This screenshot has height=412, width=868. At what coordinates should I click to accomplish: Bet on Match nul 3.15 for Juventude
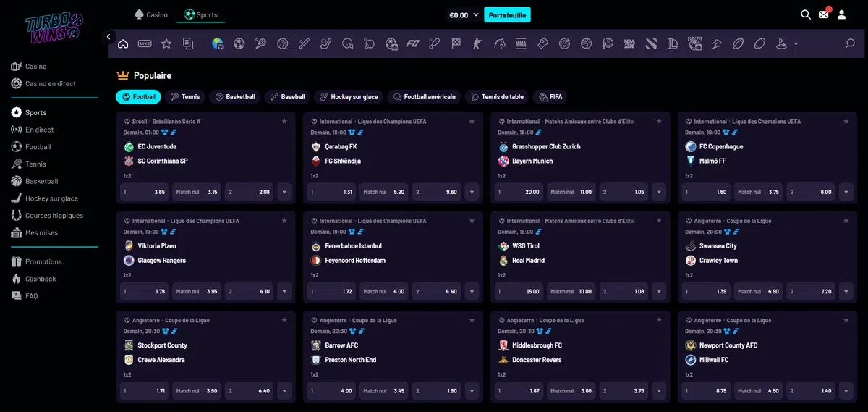197,192
